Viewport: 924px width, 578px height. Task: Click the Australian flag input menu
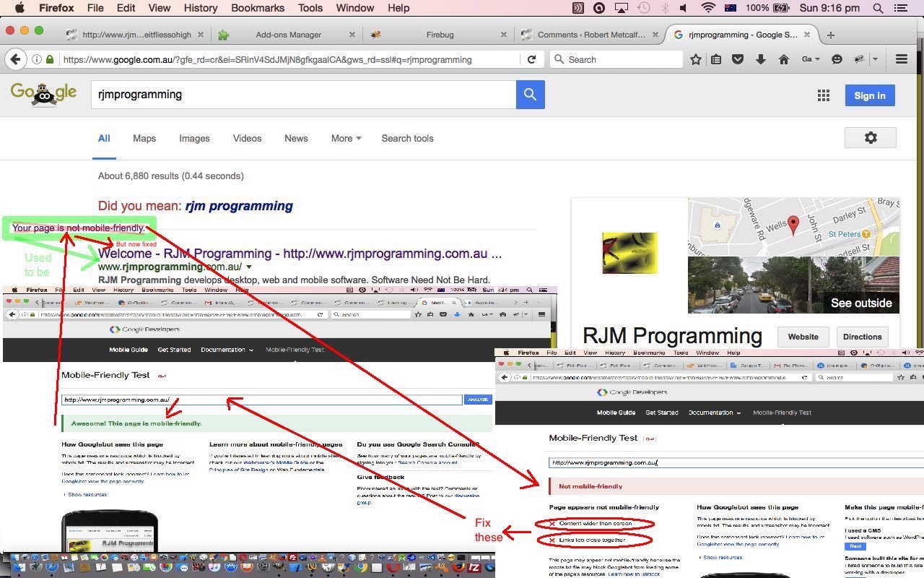coord(731,8)
